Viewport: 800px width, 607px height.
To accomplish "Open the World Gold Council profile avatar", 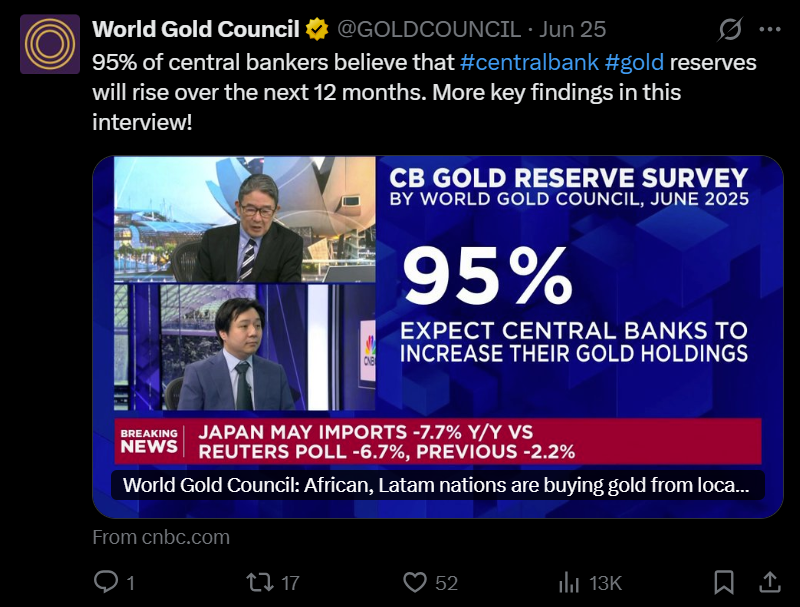I will tap(50, 44).
